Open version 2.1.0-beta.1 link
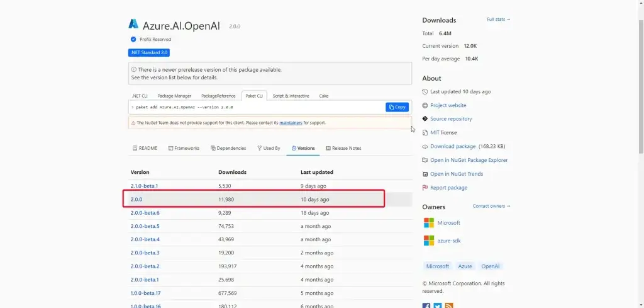644x308 pixels. pos(144,186)
